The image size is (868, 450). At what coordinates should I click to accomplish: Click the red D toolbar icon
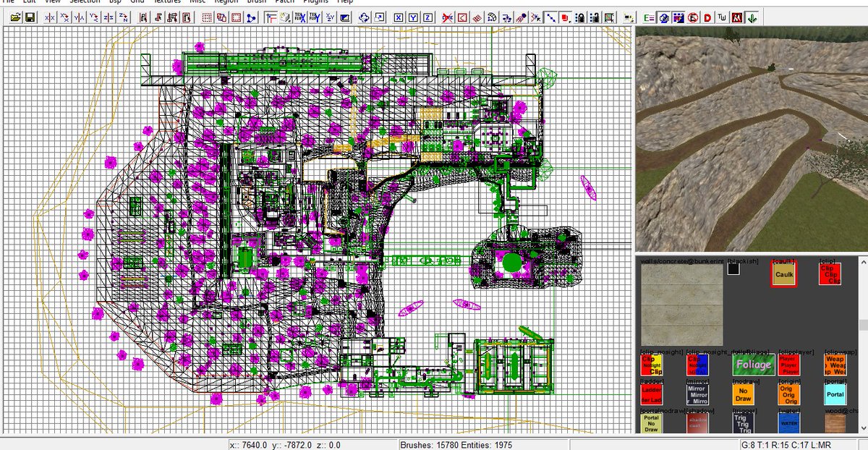coord(707,17)
